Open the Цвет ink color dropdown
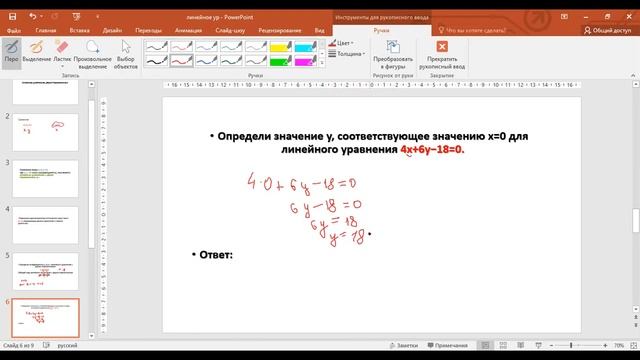This screenshot has height=360, width=640. point(342,43)
